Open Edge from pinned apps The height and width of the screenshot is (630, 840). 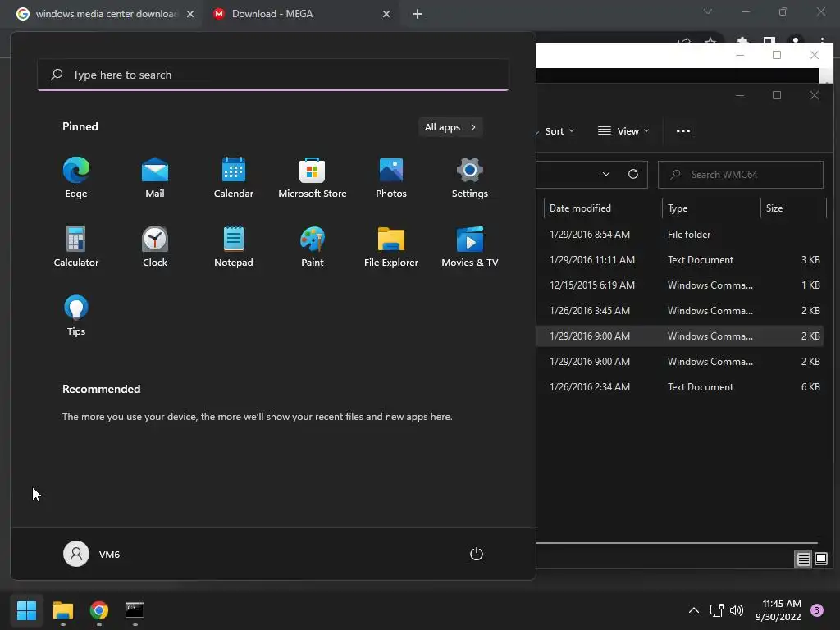click(76, 178)
